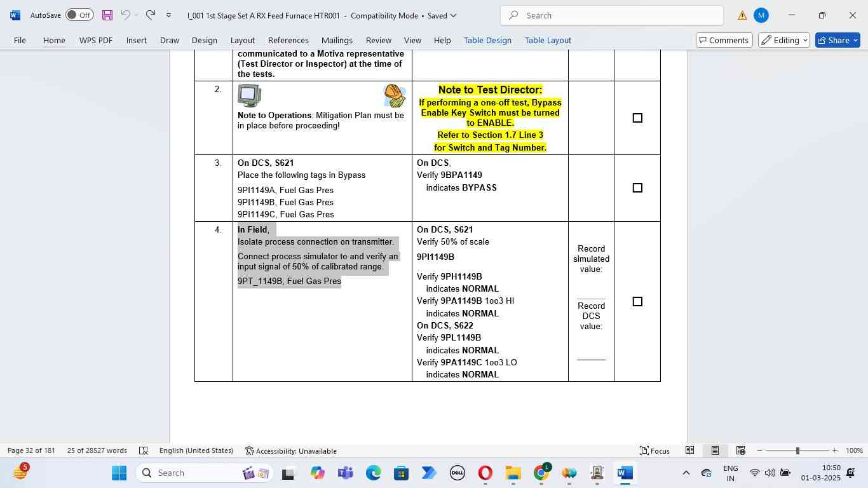Enable Focus mode in the status bar
The image size is (868, 488).
click(654, 451)
